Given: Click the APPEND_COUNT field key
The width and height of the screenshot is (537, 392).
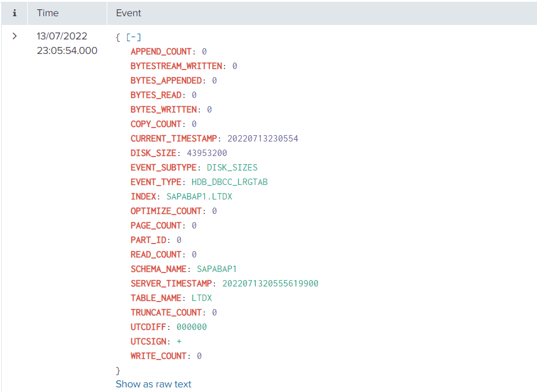Looking at the screenshot, I should (161, 52).
